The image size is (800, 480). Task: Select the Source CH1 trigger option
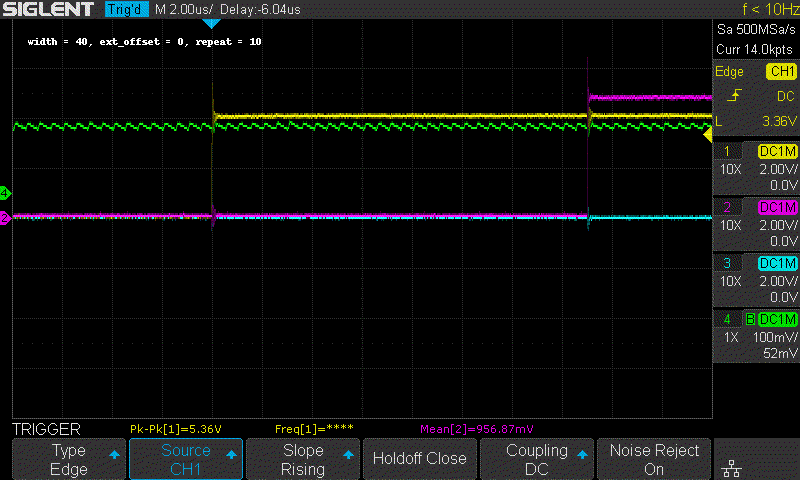pos(186,459)
